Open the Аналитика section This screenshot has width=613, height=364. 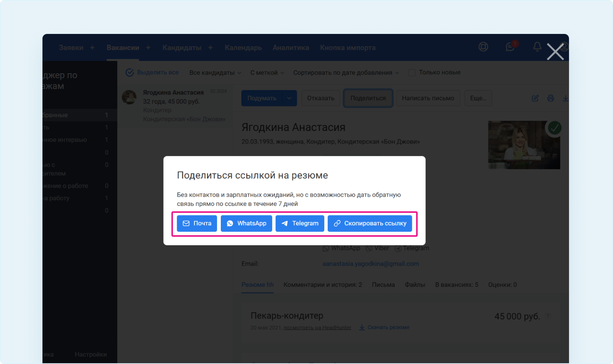pos(291,48)
